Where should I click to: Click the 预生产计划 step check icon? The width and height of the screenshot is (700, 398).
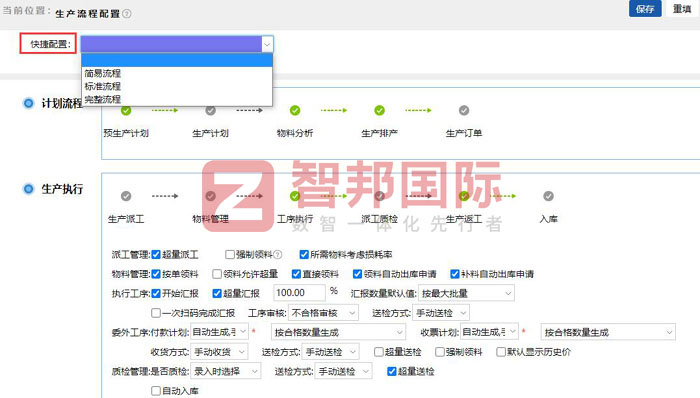click(126, 110)
